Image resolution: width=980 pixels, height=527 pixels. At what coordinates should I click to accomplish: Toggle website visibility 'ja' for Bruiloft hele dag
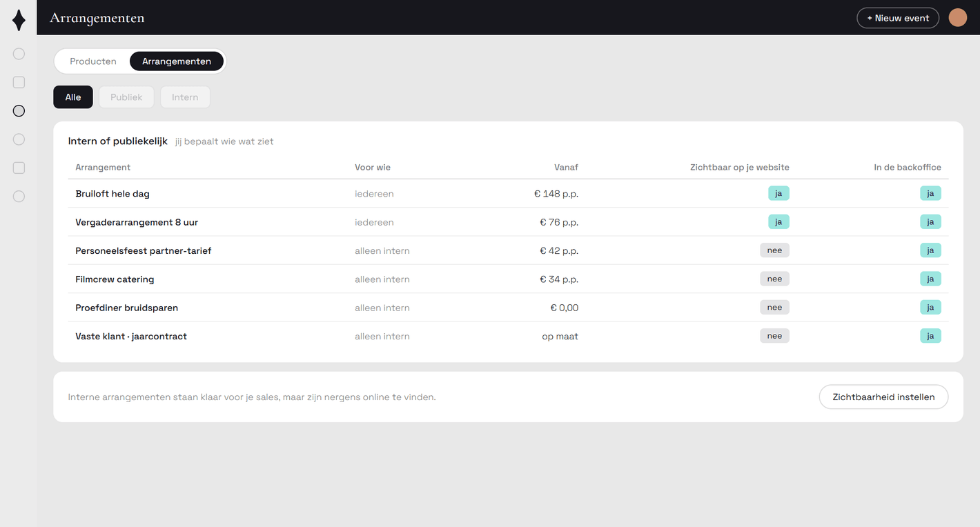pyautogui.click(x=778, y=193)
